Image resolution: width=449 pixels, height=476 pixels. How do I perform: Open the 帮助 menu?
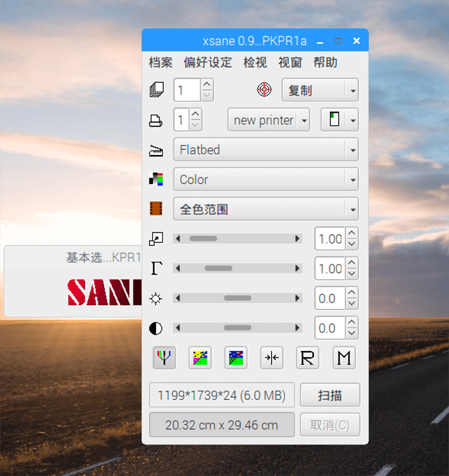(x=326, y=62)
